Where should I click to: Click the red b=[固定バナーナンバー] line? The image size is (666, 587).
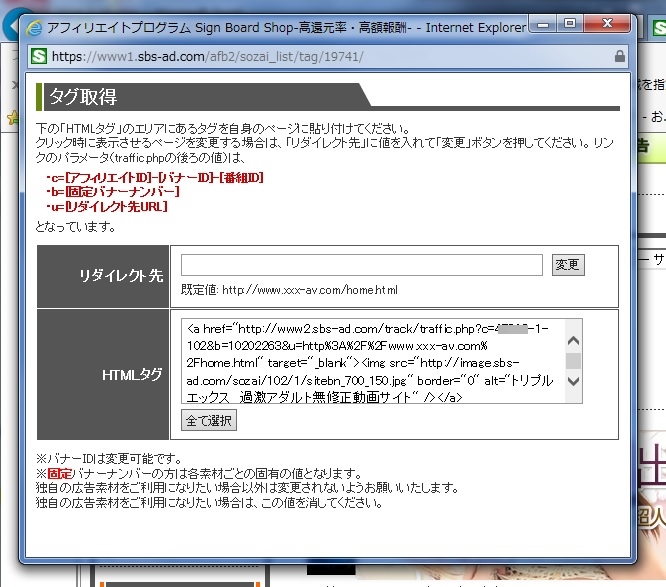[113, 192]
